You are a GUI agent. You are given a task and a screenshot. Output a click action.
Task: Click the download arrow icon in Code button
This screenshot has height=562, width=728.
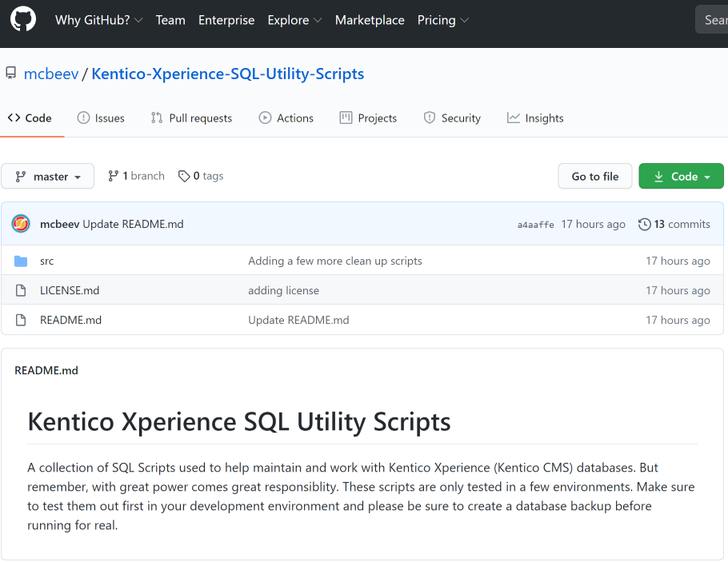tap(659, 177)
